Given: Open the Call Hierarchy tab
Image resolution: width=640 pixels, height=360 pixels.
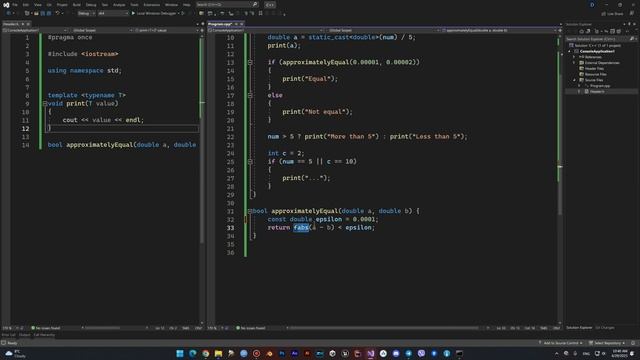Looking at the screenshot, I should coord(44,335).
